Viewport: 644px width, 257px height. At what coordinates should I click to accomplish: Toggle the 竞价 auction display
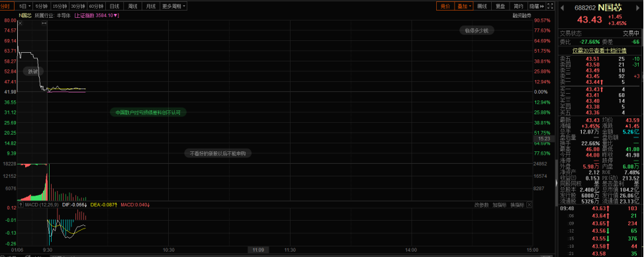coord(445,6)
